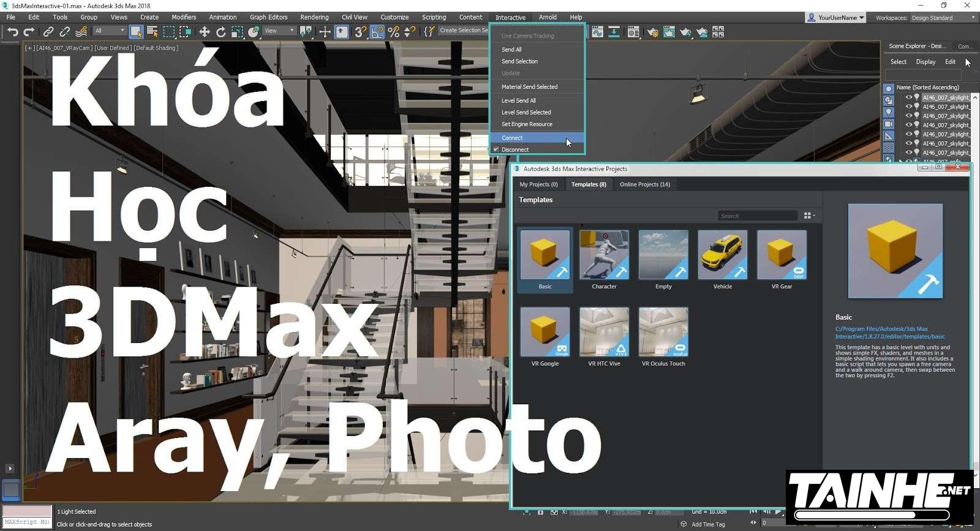Toggle Display Lights filter in Scene Explorer

889,112
